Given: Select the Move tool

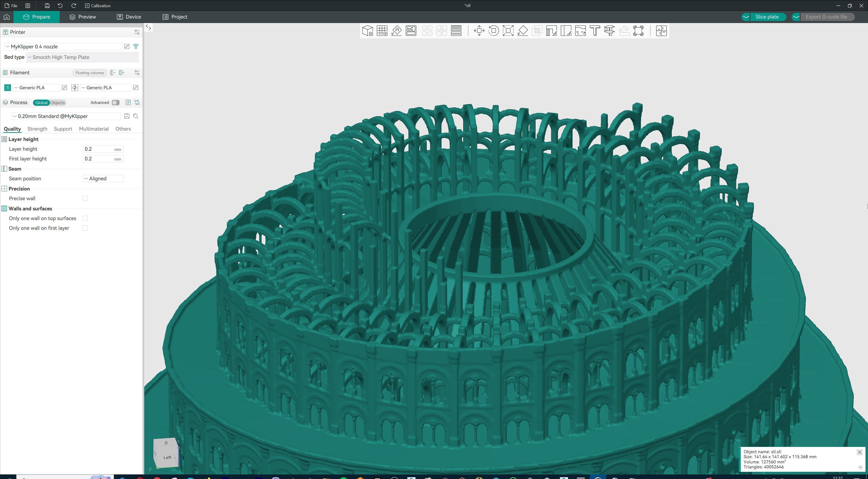Looking at the screenshot, I should [x=479, y=31].
